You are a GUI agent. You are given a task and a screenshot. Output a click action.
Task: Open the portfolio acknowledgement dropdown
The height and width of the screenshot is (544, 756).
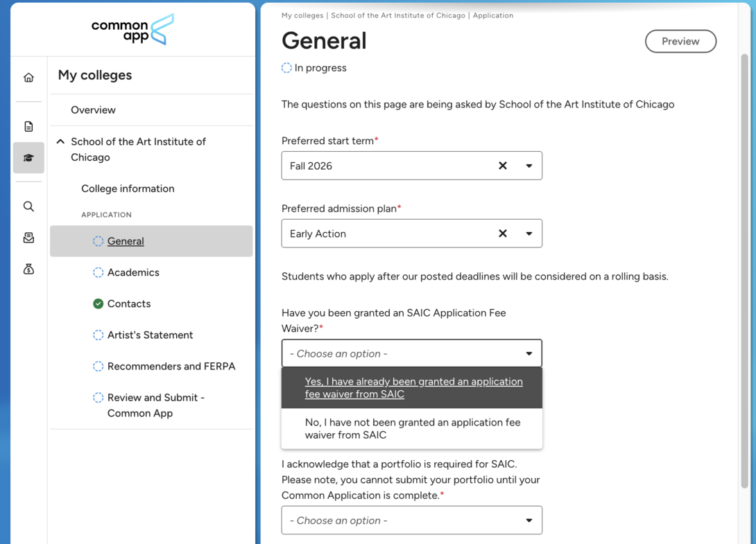point(411,520)
